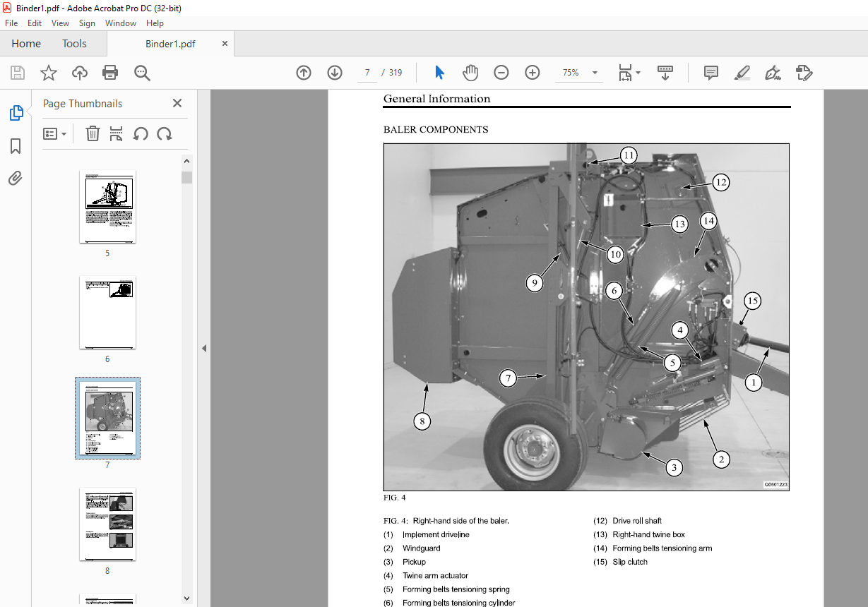Click the 'Twine arm actuator' legend entry

pyautogui.click(x=435, y=576)
